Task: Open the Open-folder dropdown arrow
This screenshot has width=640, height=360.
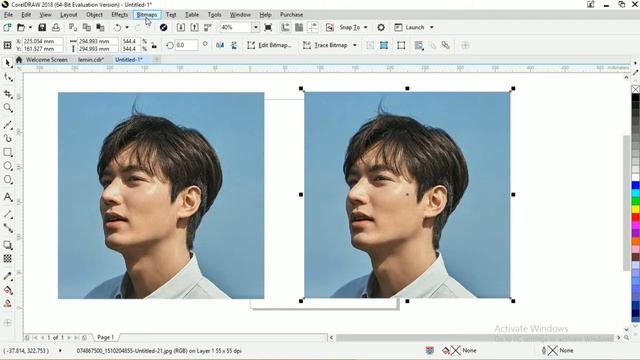Action: [30, 27]
